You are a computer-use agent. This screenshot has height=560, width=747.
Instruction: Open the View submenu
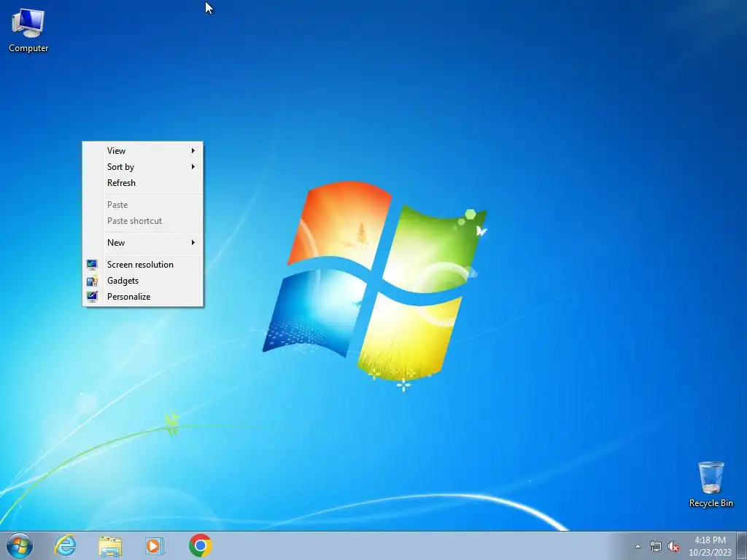pos(143,150)
